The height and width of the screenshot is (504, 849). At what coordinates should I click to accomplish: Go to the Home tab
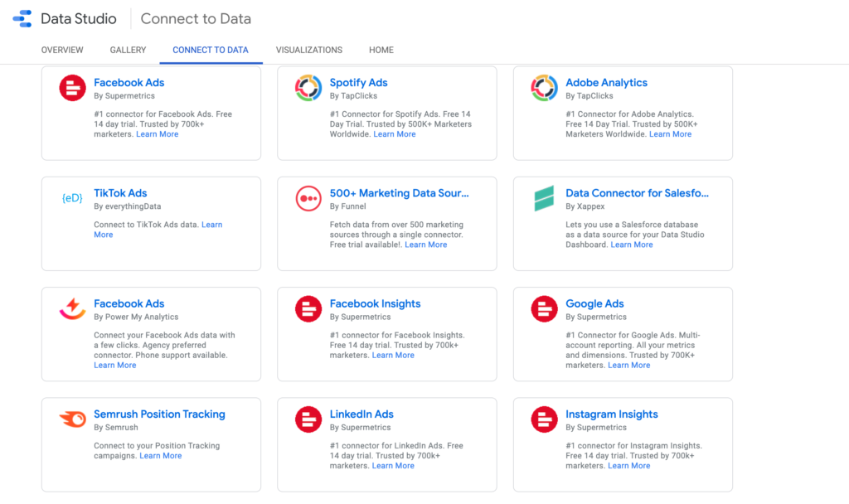pos(381,50)
